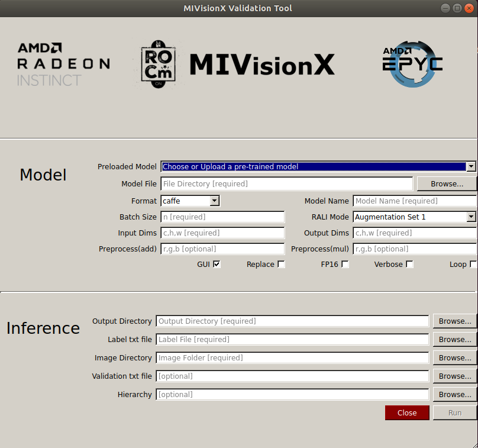Click into the Input Dims field
Viewport: 478px width, 448px height.
coord(222,233)
